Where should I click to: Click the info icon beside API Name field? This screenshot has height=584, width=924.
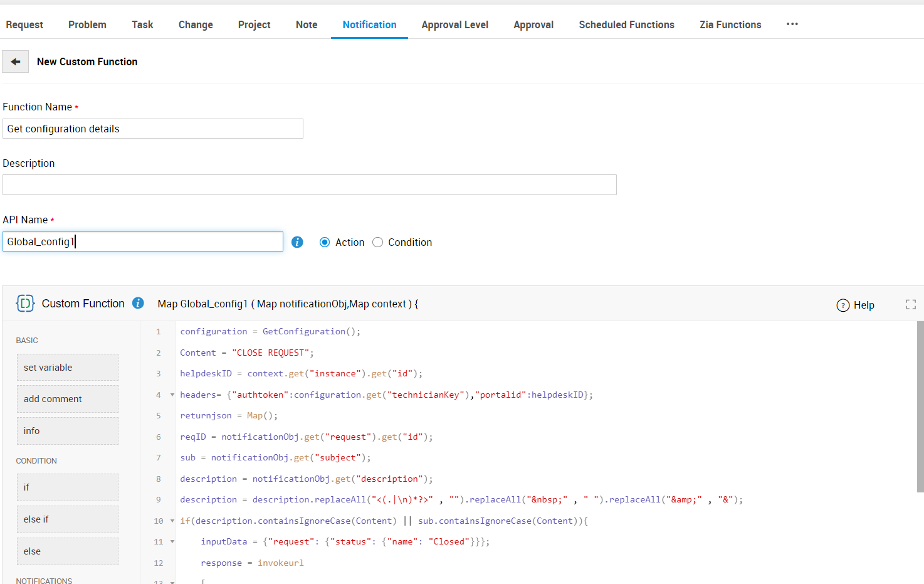click(x=297, y=242)
